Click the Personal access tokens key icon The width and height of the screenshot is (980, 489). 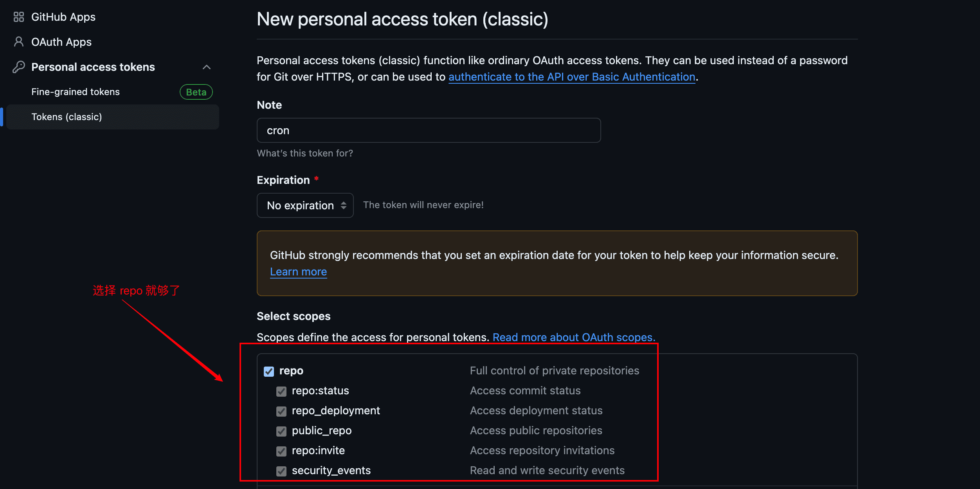point(18,67)
